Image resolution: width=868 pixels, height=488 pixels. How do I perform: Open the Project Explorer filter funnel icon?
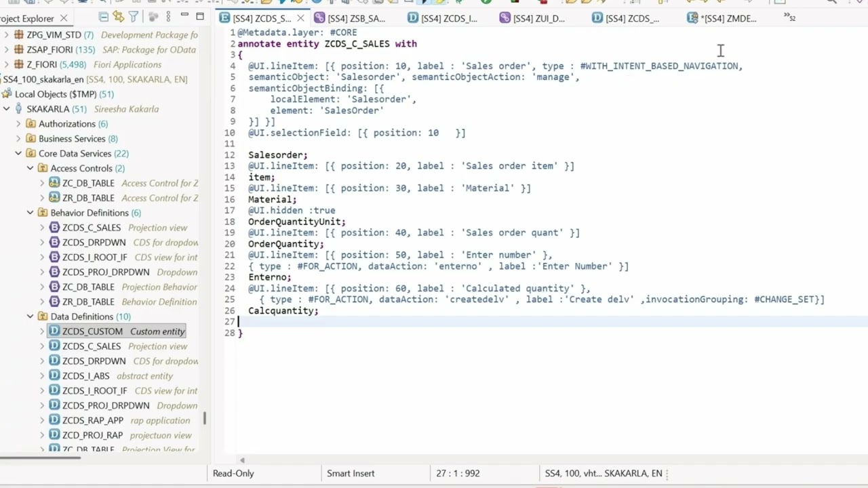pyautogui.click(x=134, y=16)
